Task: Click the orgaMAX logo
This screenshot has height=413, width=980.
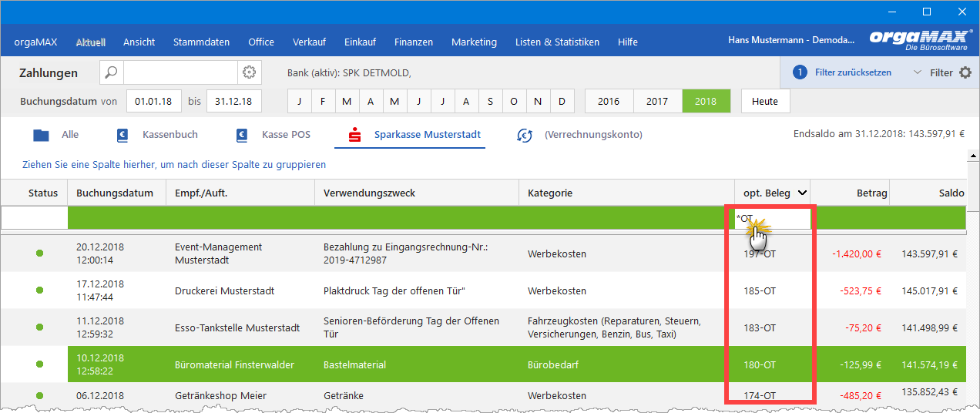Action: click(919, 42)
